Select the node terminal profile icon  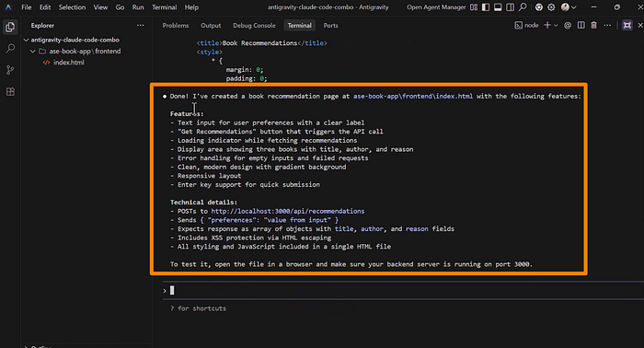[x=518, y=26]
